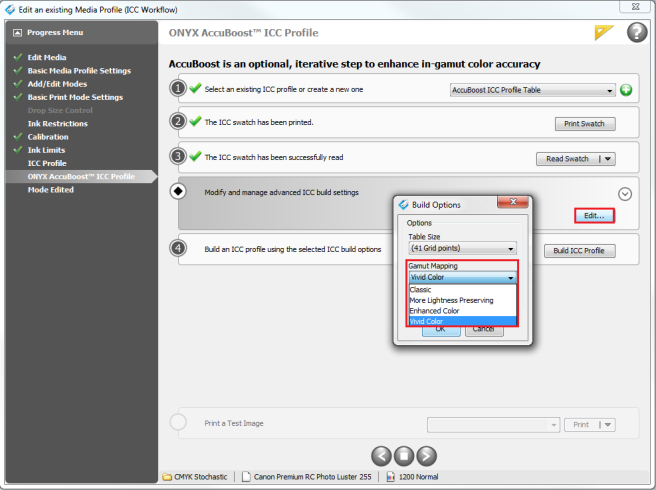Click the round stop button
This screenshot has height=490, width=656.
404,456
